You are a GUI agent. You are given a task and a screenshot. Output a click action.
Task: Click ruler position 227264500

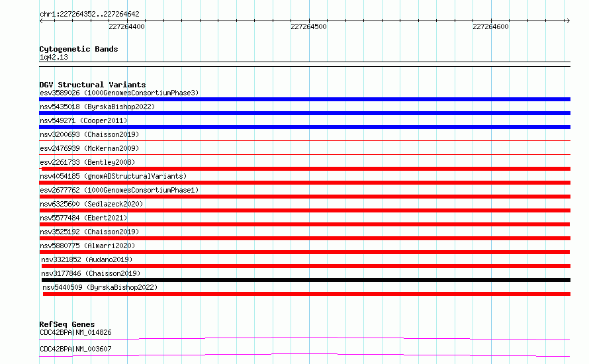[308, 26]
